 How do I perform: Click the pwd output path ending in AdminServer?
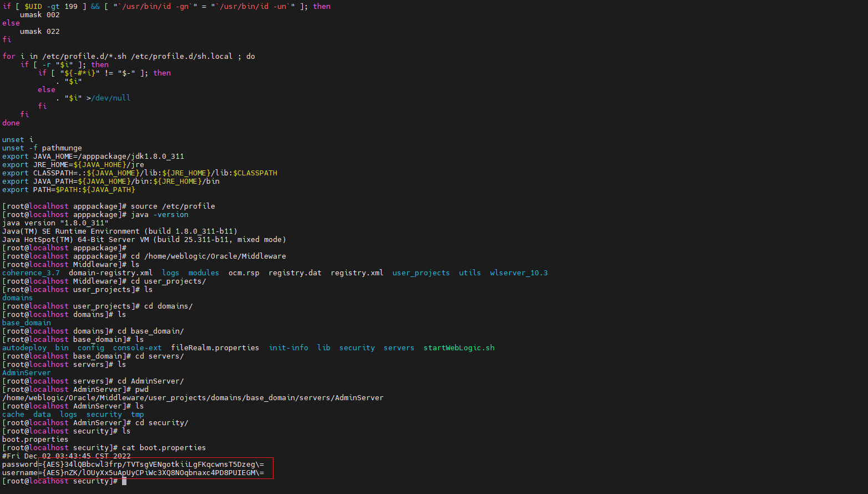(193, 398)
